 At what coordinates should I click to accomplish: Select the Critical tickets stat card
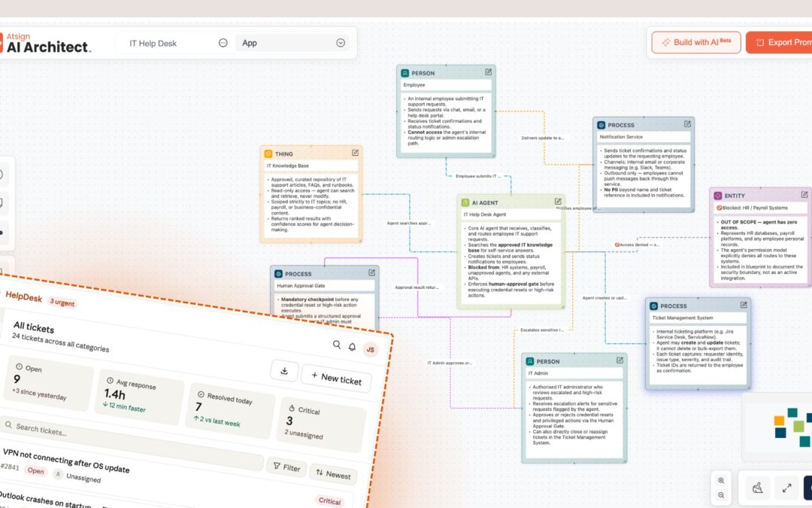click(x=322, y=425)
